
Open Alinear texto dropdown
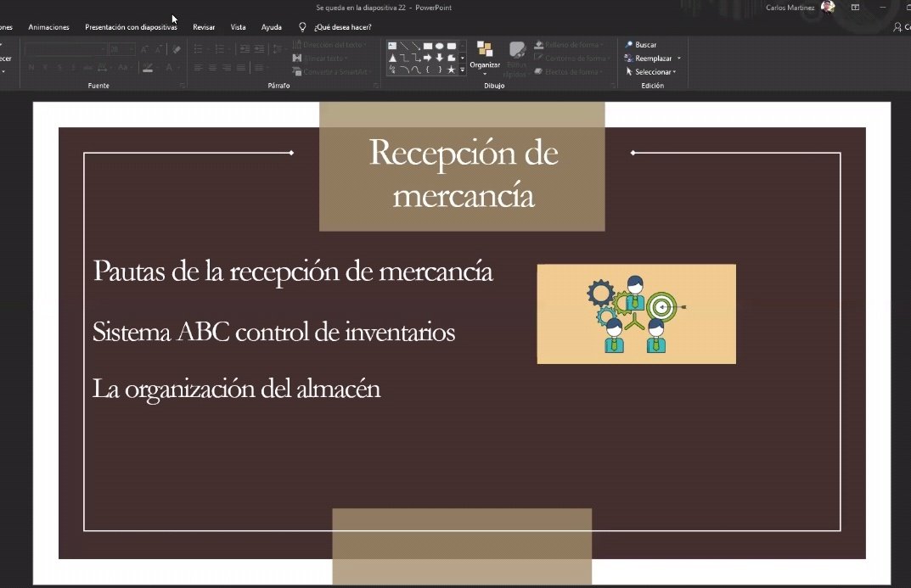(321, 58)
